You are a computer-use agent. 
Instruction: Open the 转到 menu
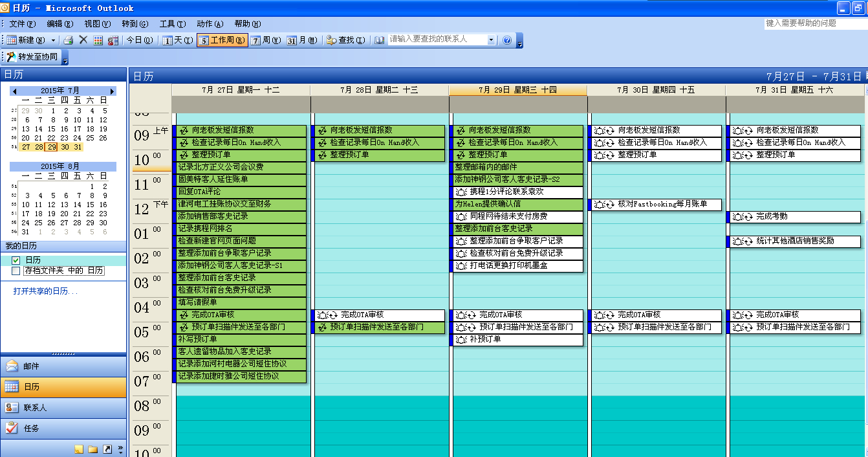pyautogui.click(x=135, y=24)
